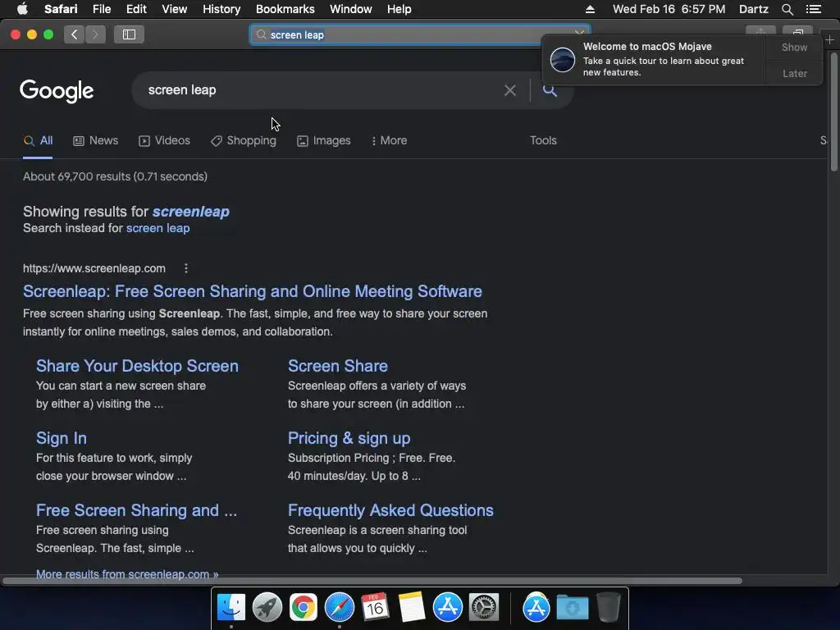Image resolution: width=840 pixels, height=630 pixels.
Task: Open the new tab plus button
Action: click(x=829, y=40)
